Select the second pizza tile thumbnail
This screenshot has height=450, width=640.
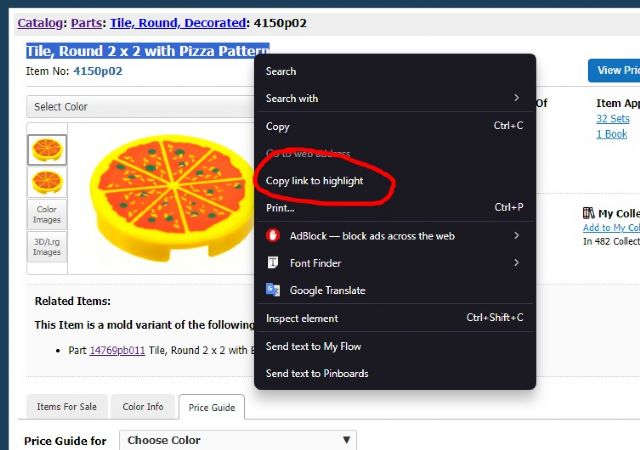pyautogui.click(x=47, y=182)
